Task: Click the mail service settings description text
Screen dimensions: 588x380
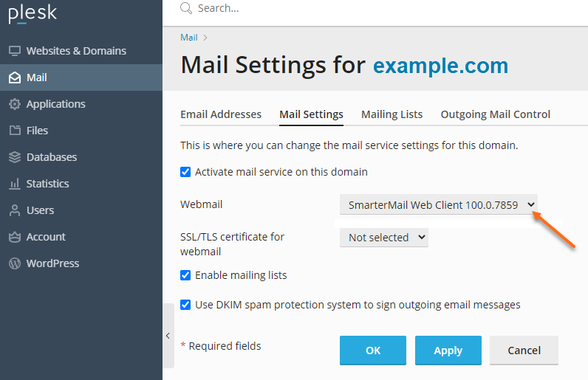Action: coord(349,145)
